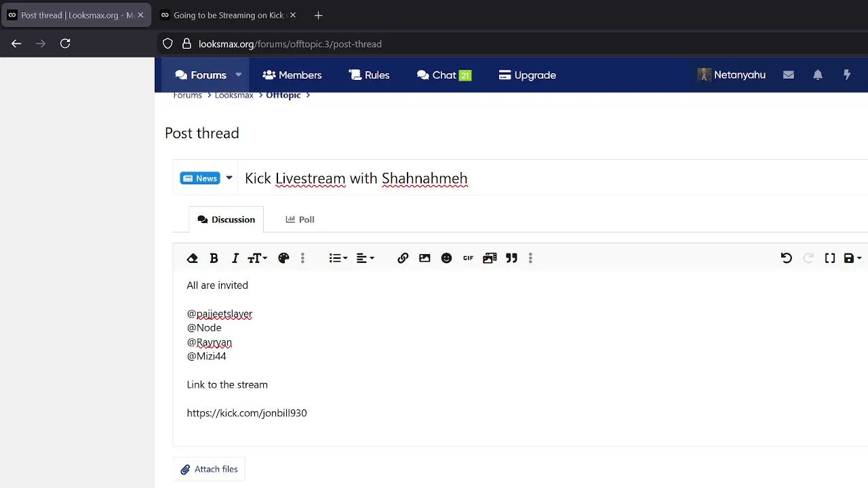
Task: Toggle bold formatting in editor
Action: pyautogui.click(x=214, y=258)
